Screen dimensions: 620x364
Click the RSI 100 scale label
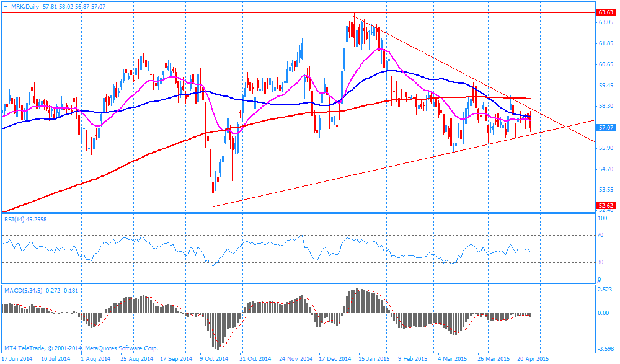[603, 218]
